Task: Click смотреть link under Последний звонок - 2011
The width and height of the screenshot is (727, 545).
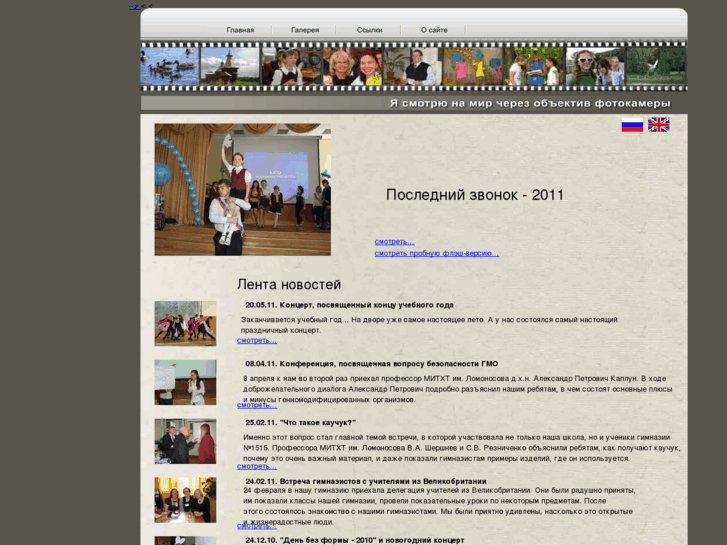Action: point(394,242)
